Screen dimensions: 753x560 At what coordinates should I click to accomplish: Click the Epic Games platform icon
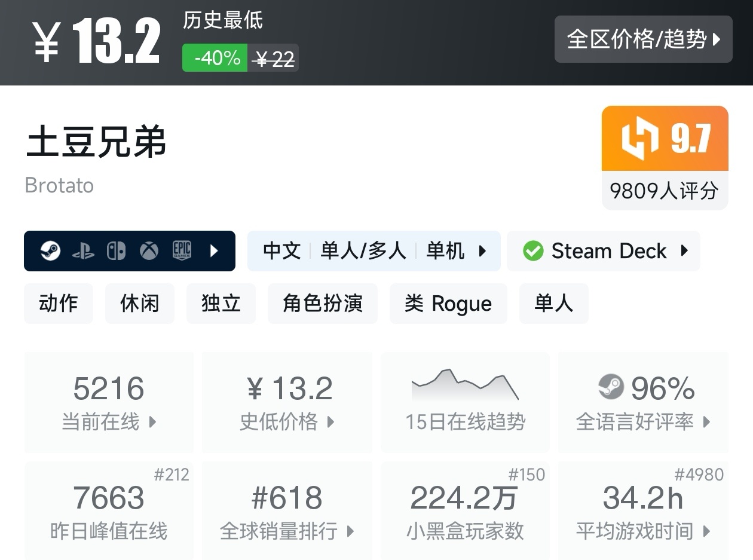[x=182, y=251]
